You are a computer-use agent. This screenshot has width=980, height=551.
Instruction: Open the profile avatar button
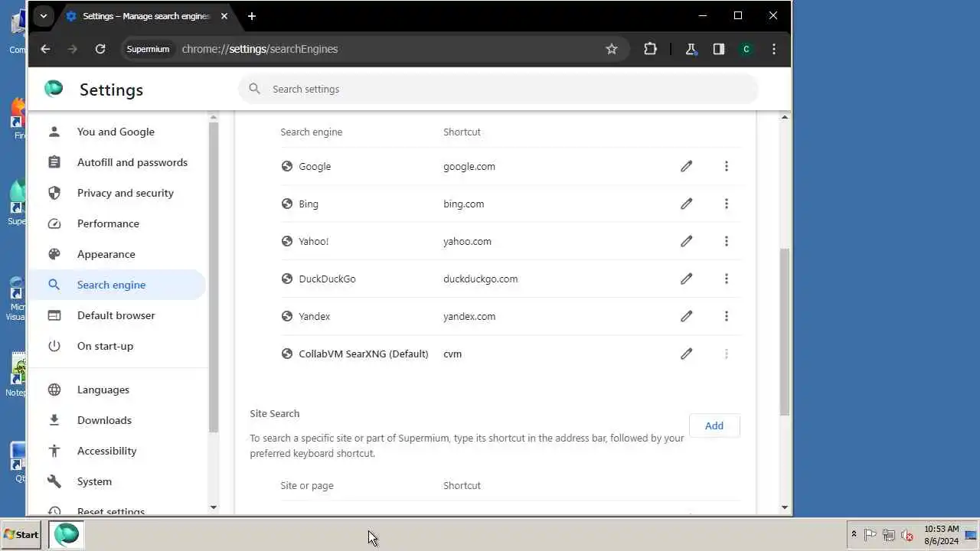click(746, 49)
